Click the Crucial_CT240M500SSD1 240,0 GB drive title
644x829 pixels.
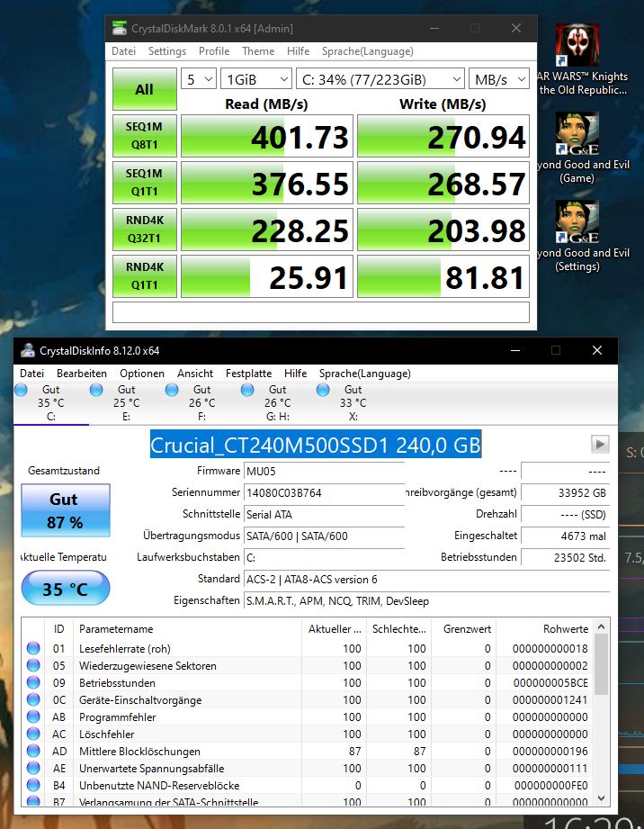tap(316, 445)
